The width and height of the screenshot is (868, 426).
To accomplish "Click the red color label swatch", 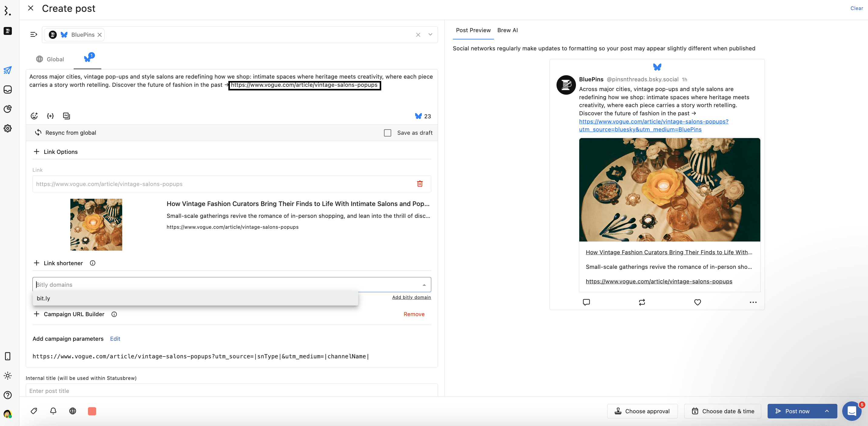I will [x=92, y=411].
